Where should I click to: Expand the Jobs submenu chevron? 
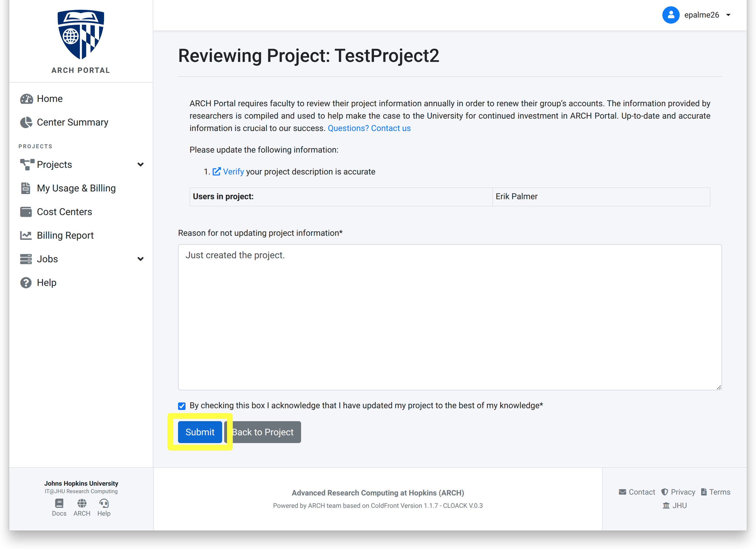pyautogui.click(x=141, y=259)
